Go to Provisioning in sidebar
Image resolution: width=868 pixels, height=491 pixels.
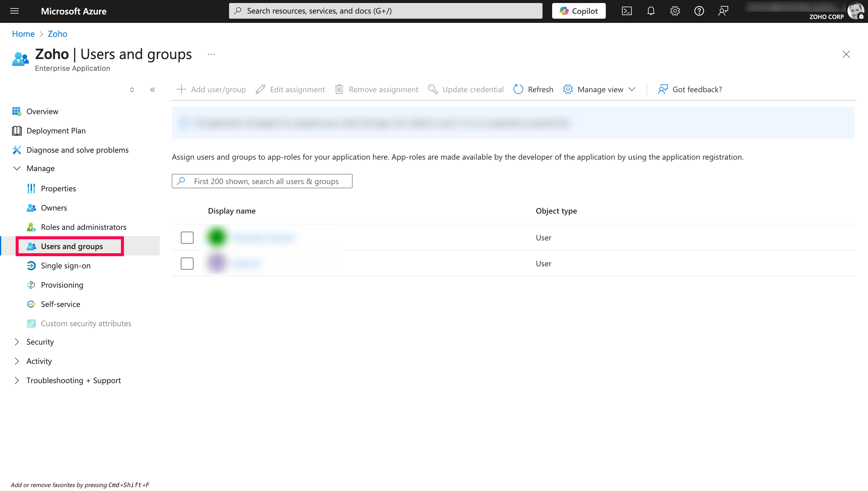click(x=62, y=285)
